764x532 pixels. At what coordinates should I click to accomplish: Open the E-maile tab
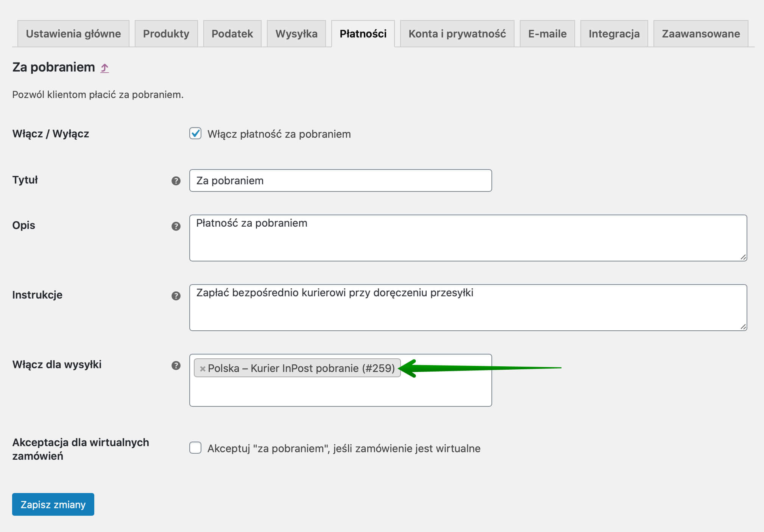(x=547, y=34)
